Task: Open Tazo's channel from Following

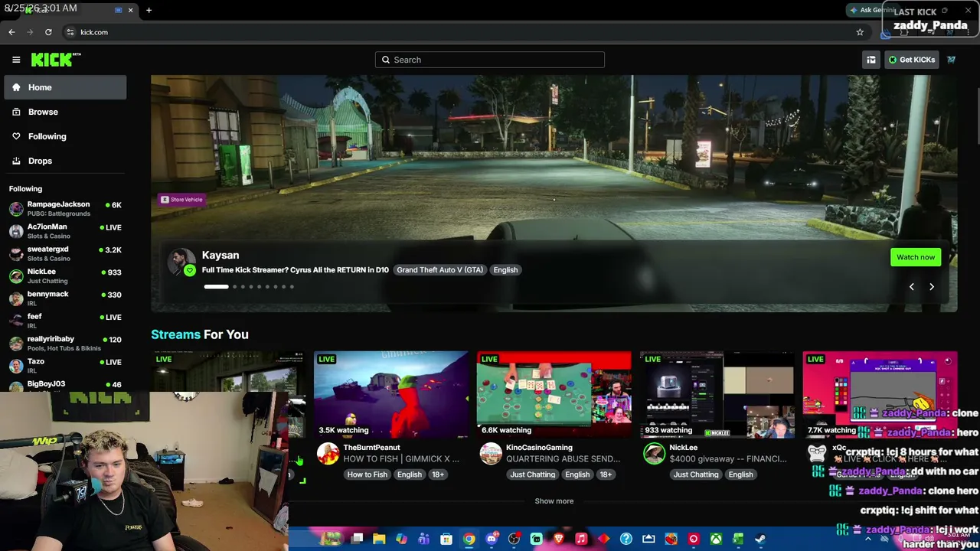Action: pyautogui.click(x=65, y=365)
